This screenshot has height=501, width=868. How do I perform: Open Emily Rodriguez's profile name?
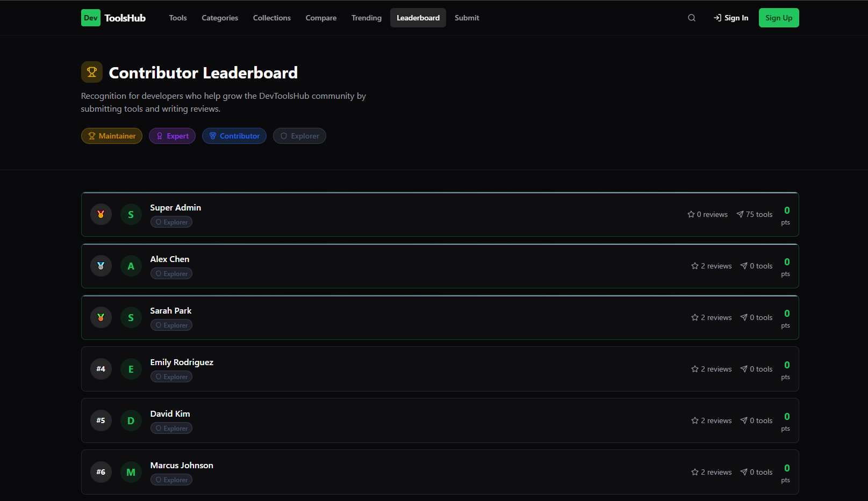[182, 362]
